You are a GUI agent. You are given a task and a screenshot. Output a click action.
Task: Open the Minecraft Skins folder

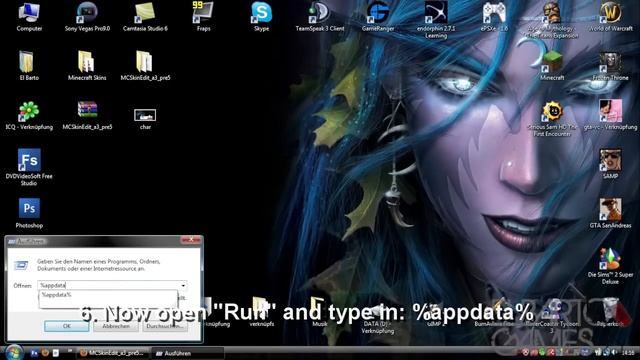[x=87, y=65]
